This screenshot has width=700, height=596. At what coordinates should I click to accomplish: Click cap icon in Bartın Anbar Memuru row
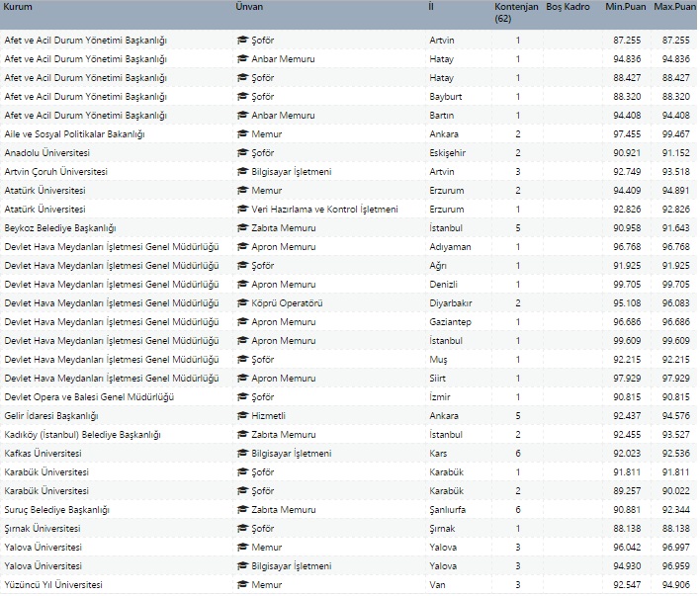coord(242,116)
